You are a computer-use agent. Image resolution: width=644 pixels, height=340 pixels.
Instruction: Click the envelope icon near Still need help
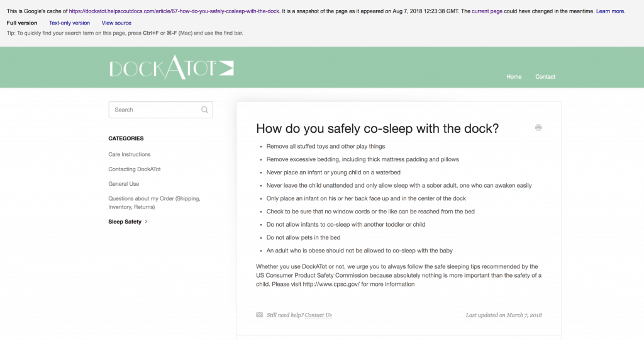tap(260, 315)
